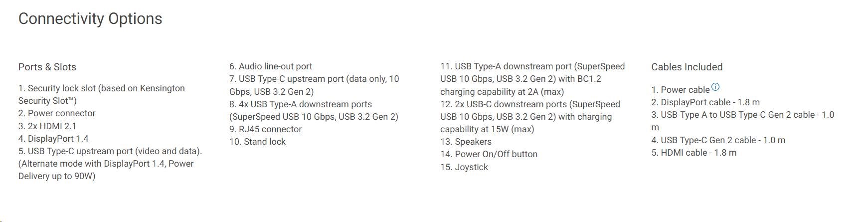The height and width of the screenshot is (222, 868).
Task: Click the HDMI cable - 1.8 m entry
Action: pyautogui.click(x=694, y=153)
